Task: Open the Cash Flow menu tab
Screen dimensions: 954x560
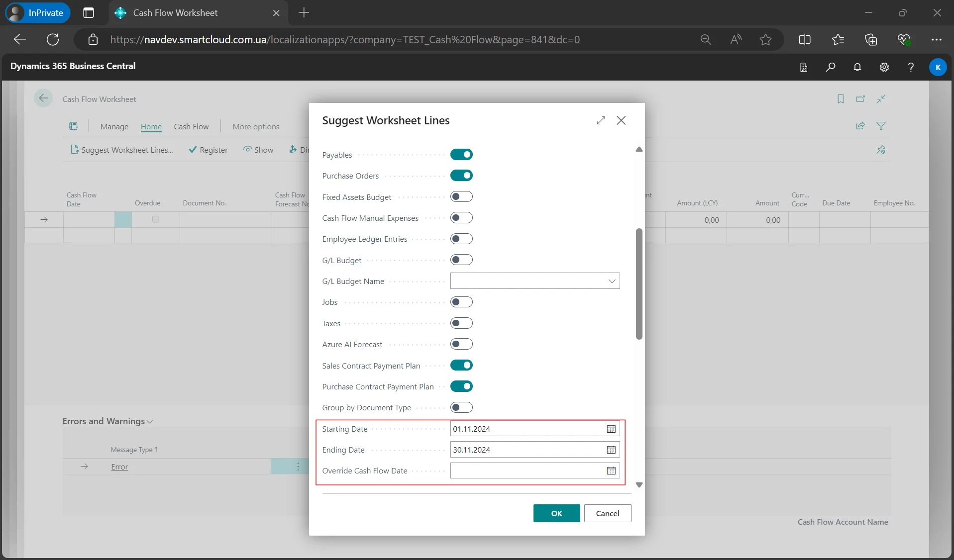Action: [191, 127]
